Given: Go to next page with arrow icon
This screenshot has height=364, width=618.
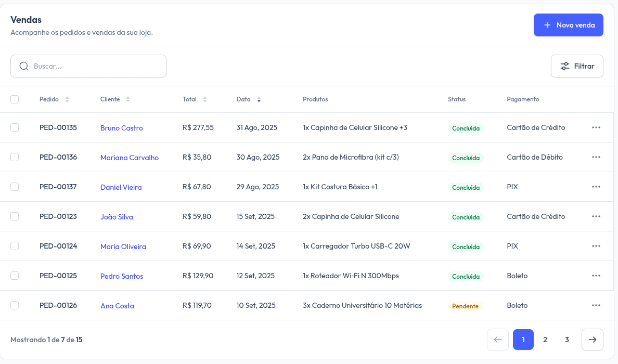Looking at the screenshot, I should (x=592, y=340).
